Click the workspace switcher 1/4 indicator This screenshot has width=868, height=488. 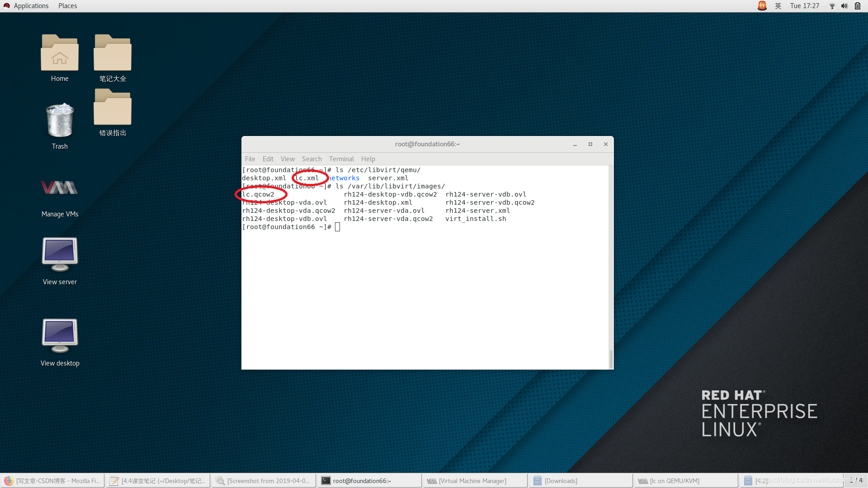(856, 480)
